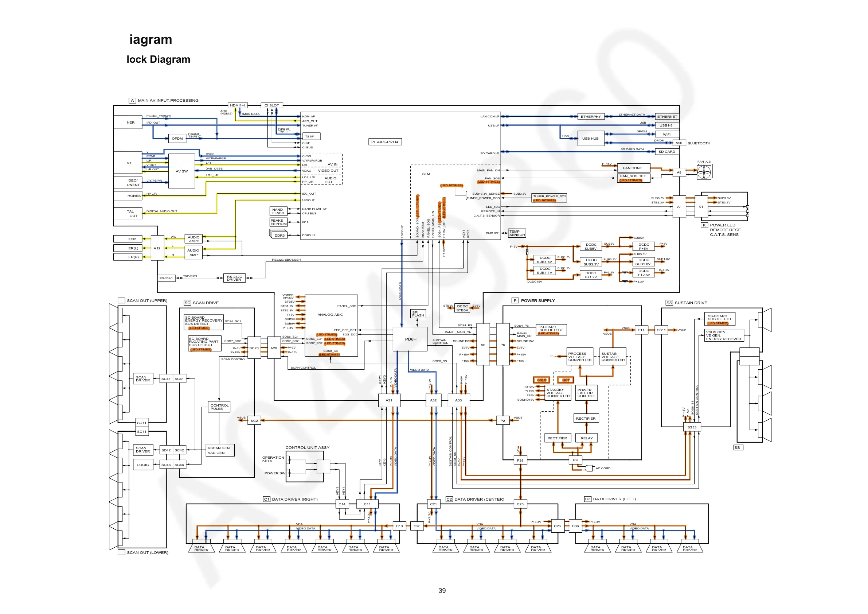The image size is (868, 614).
Task: Select the RS-232C DRIVER block
Action: coord(234,278)
